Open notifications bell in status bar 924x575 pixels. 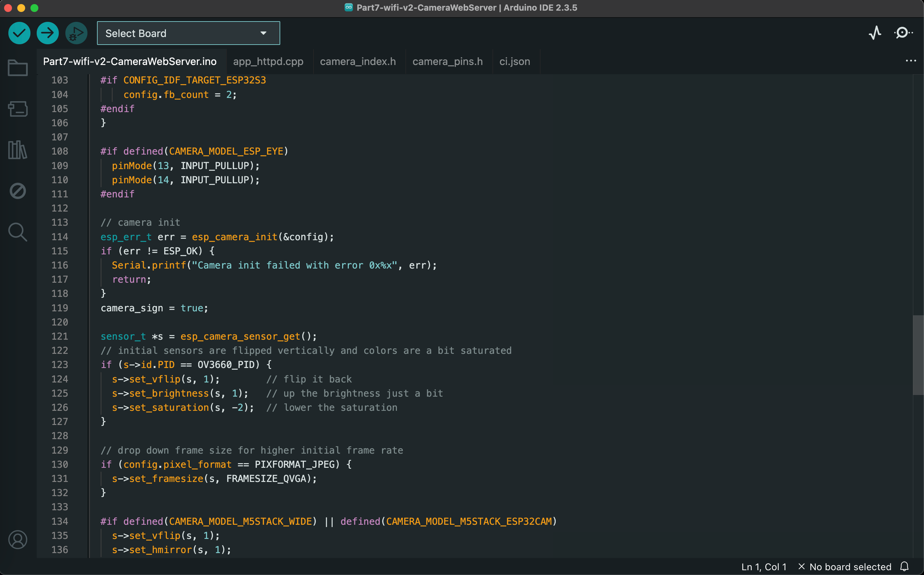pos(904,567)
